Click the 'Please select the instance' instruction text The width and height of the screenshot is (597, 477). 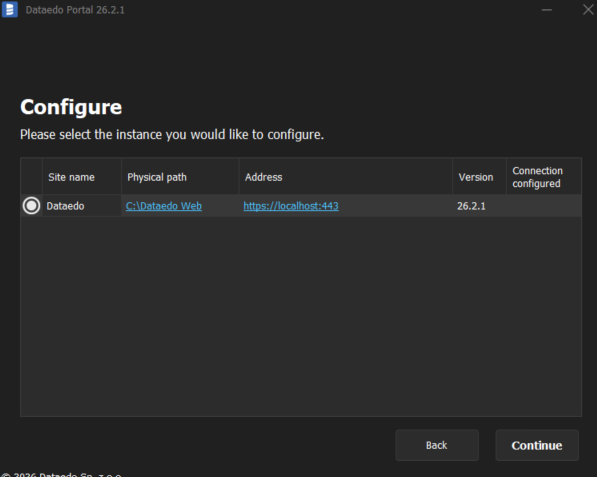coord(172,134)
